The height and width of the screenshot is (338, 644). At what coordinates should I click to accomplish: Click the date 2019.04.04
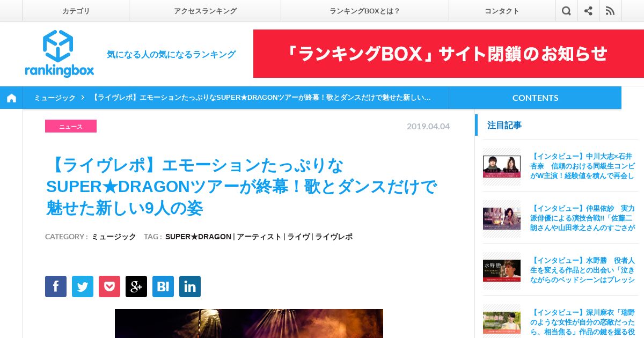coord(428,126)
